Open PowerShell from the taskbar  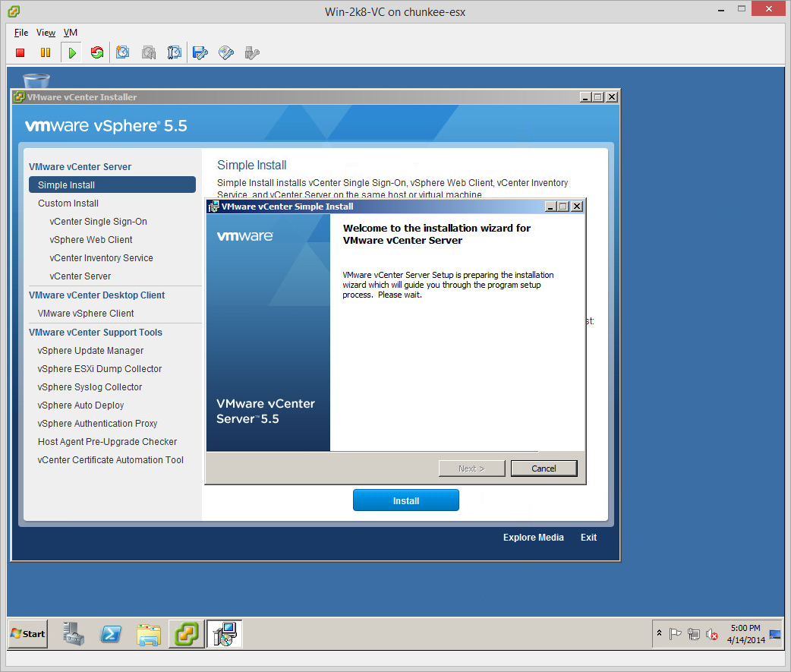(x=111, y=633)
